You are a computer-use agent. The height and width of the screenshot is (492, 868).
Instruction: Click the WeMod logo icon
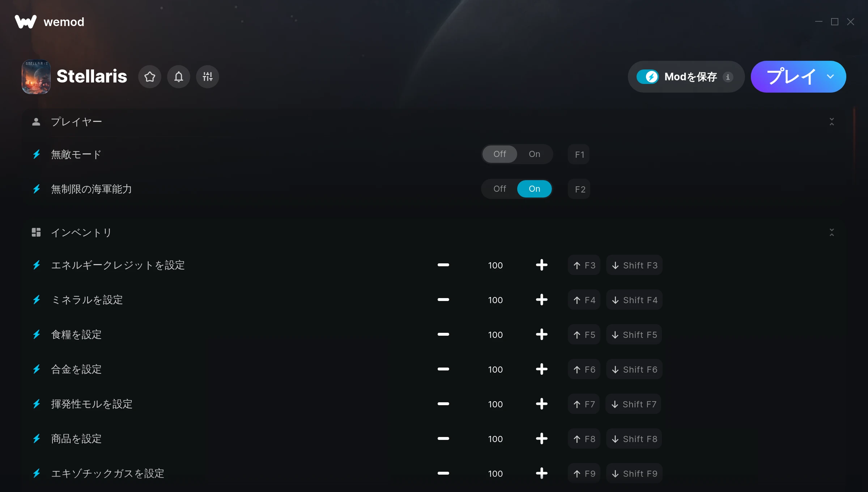pos(26,22)
